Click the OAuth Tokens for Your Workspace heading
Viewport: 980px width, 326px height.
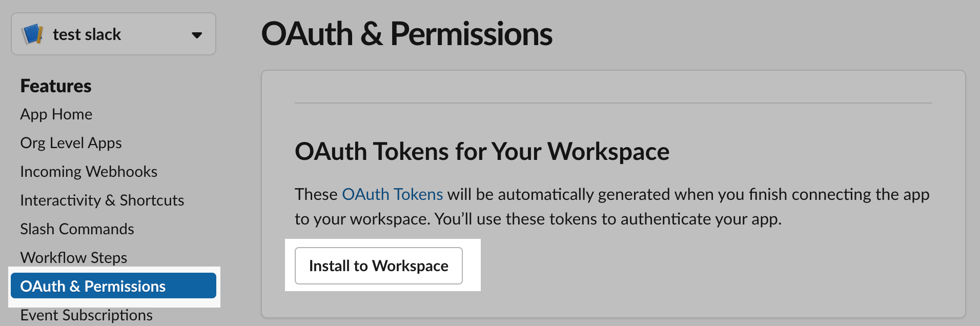pos(482,151)
